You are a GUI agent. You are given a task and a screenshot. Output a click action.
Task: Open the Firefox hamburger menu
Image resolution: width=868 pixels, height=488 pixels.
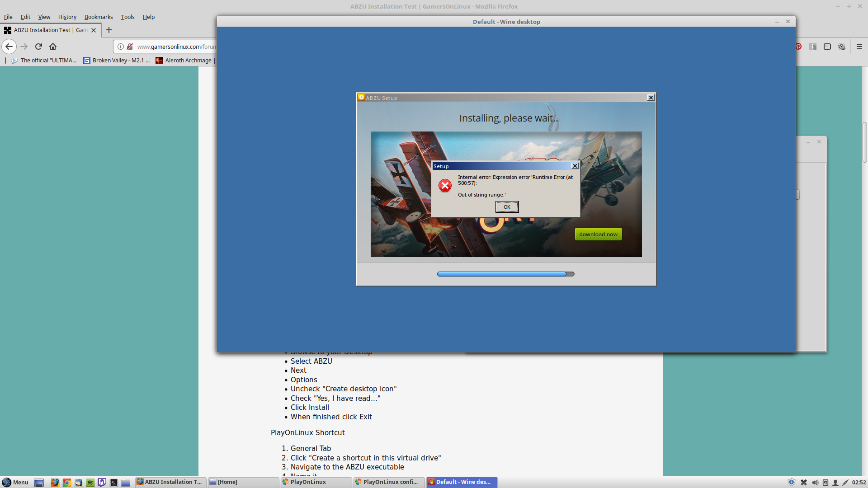(x=859, y=47)
